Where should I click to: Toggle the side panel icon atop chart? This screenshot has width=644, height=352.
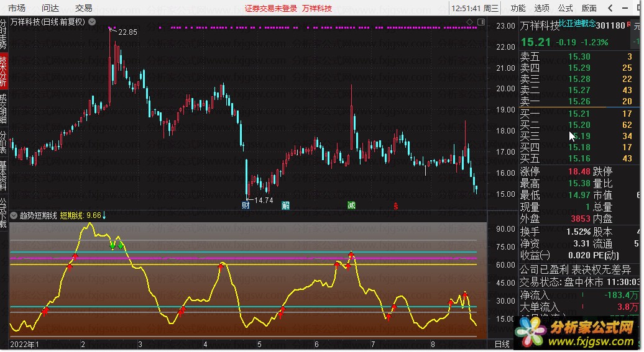(x=481, y=22)
